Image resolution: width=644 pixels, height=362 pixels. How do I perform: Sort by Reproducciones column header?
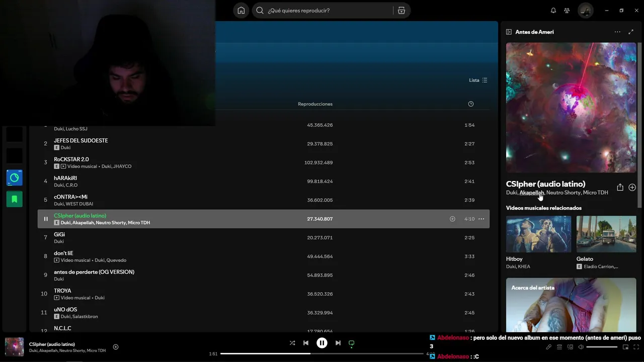(x=315, y=104)
